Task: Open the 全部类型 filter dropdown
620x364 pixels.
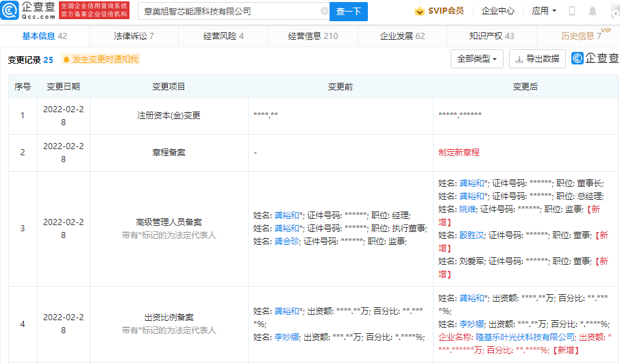Action: (x=477, y=59)
